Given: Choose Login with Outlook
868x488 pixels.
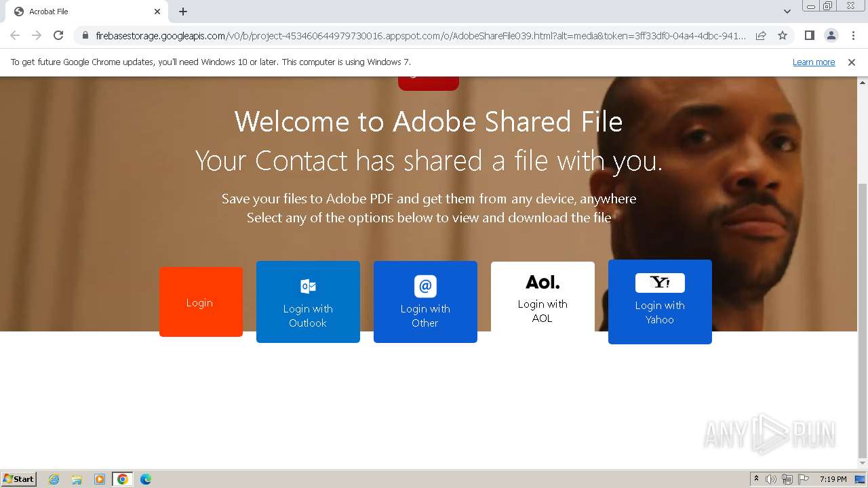Looking at the screenshot, I should tap(308, 302).
